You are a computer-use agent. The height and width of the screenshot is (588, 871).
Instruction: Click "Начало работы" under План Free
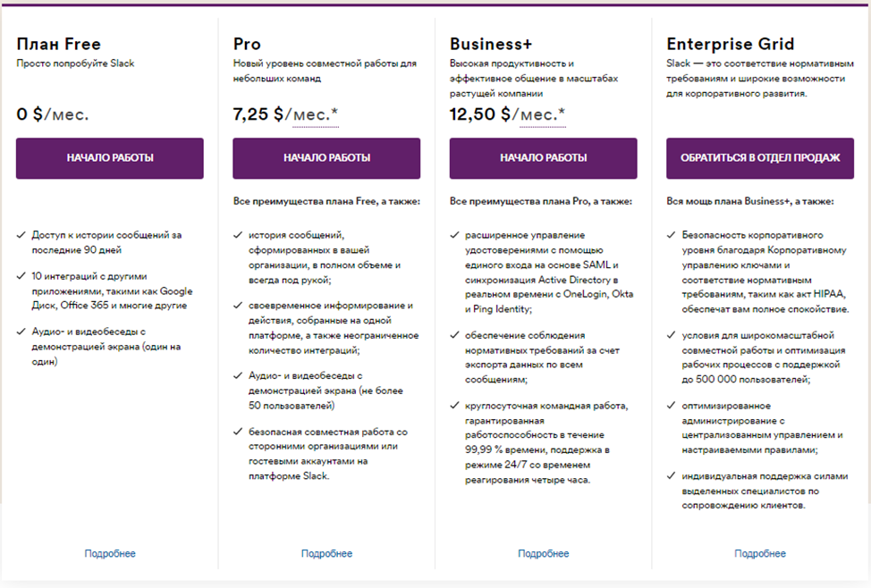click(109, 158)
